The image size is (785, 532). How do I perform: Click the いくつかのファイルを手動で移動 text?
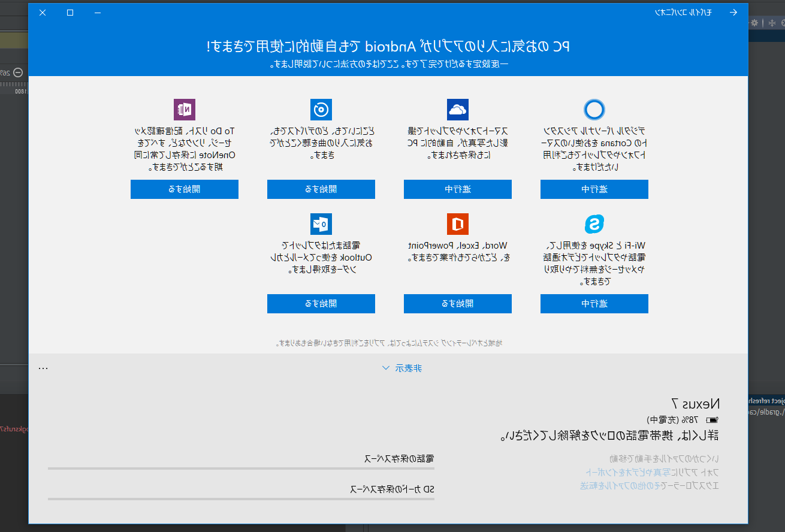664,459
